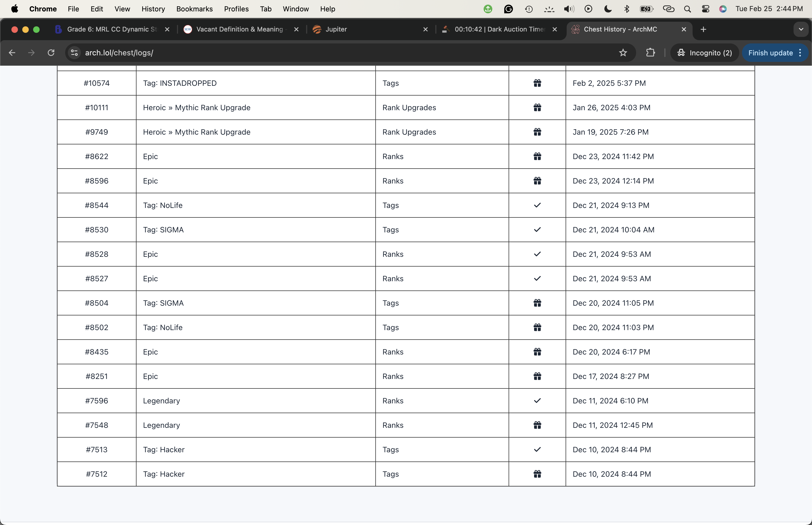Click the checkmark icon in row #7513

tap(537, 450)
